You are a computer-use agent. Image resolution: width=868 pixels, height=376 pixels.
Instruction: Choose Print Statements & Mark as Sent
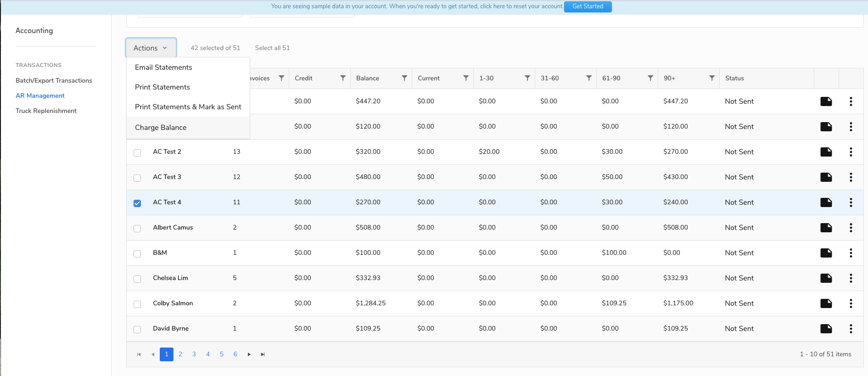tap(188, 107)
